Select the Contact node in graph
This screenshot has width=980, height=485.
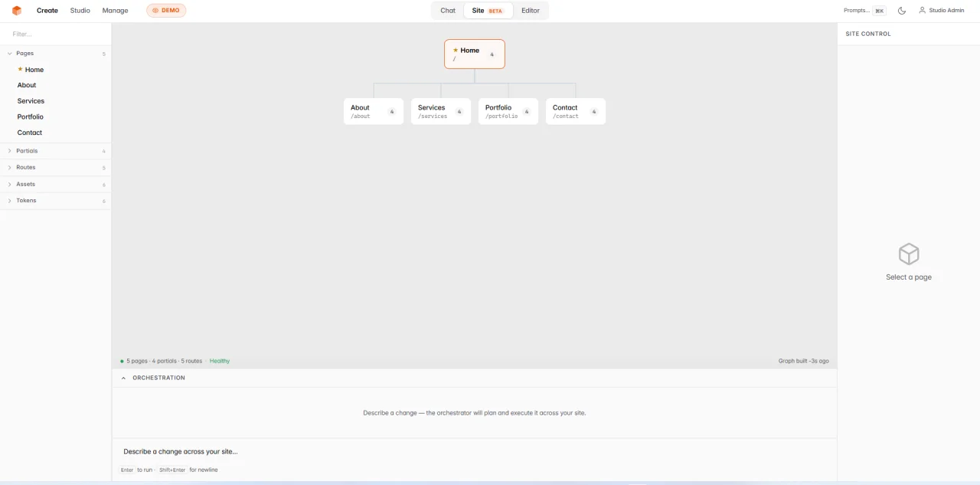(576, 111)
